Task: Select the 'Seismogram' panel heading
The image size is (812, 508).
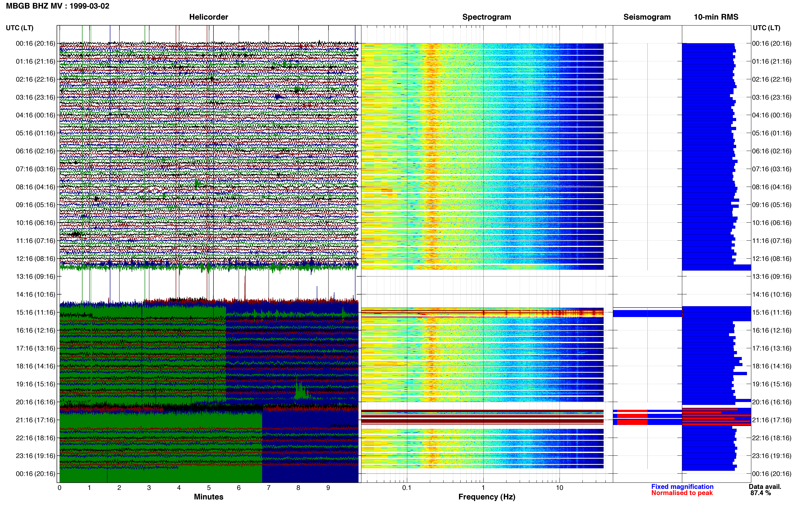Action: click(647, 17)
